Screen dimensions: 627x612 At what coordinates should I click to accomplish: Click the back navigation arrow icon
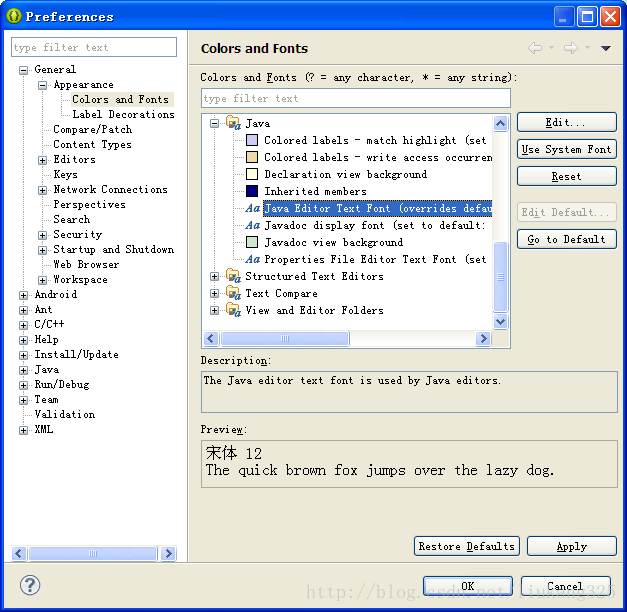(535, 48)
